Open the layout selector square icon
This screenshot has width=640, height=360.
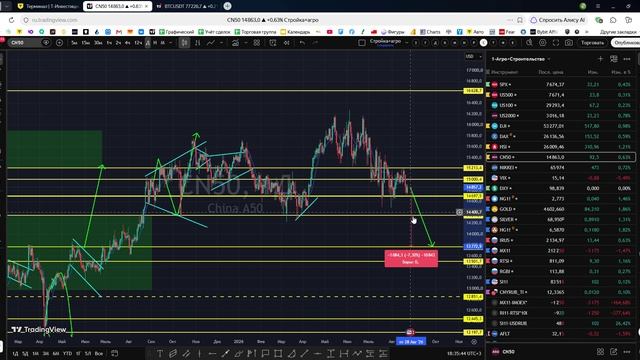tap(362, 43)
